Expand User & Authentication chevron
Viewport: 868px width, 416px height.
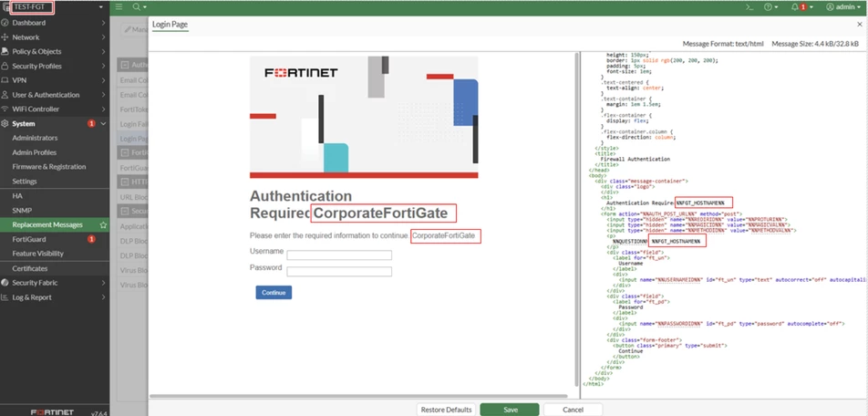pos(104,95)
